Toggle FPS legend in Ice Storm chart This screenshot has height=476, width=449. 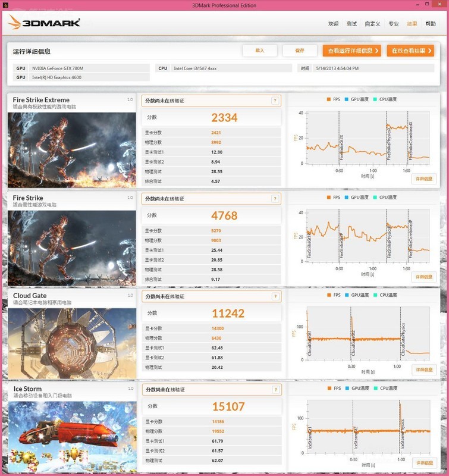click(x=334, y=389)
